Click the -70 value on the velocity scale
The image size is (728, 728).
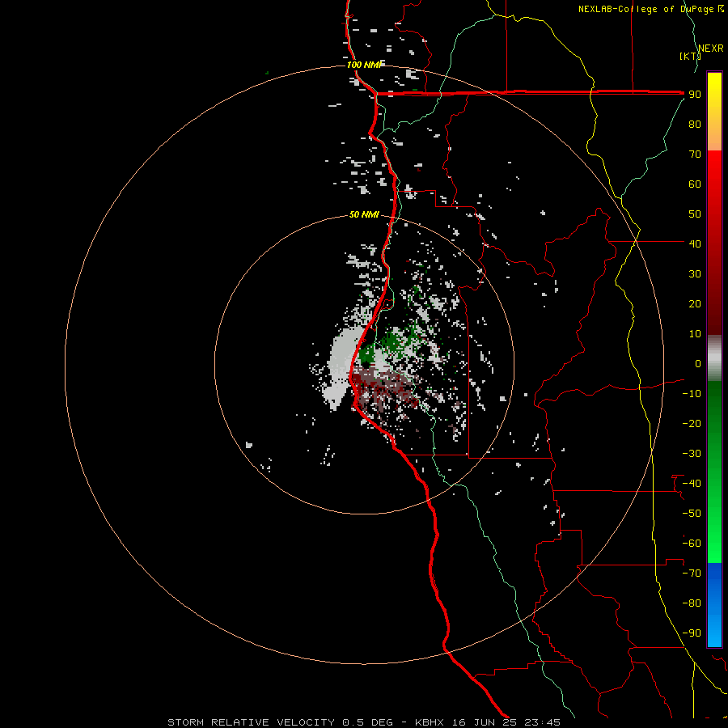pyautogui.click(x=692, y=573)
